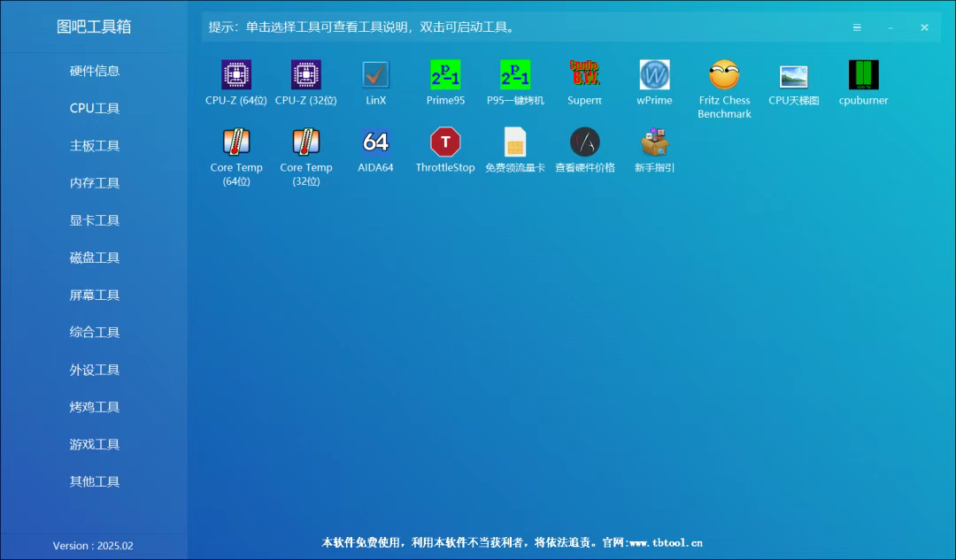Image resolution: width=956 pixels, height=560 pixels.
Task: Click the 查看硬件价格 icon
Action: tap(585, 142)
